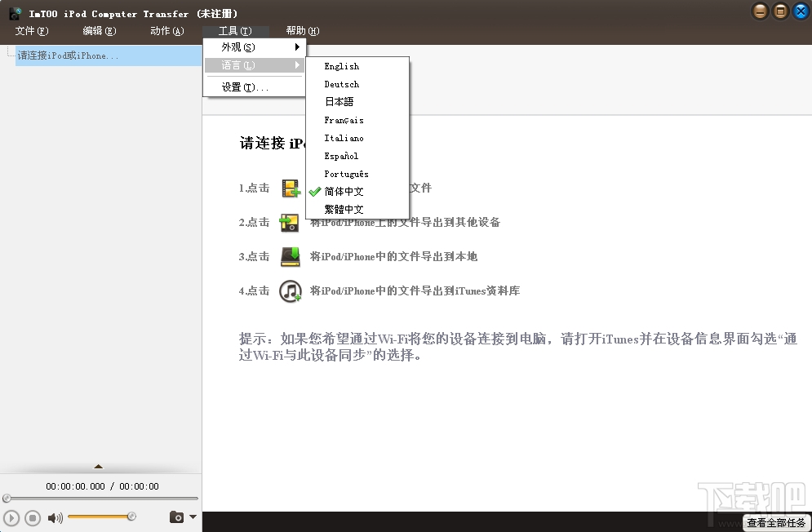Adjust the volume slider
Screen dimensions: 812x532
point(98,516)
